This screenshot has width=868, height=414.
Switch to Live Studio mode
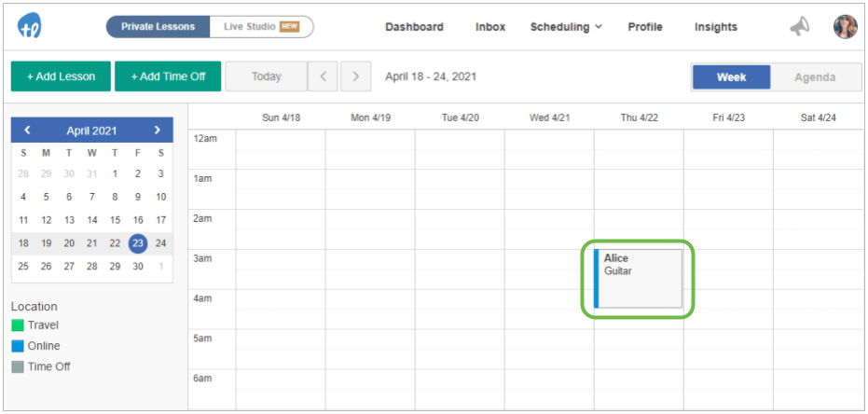click(x=261, y=26)
